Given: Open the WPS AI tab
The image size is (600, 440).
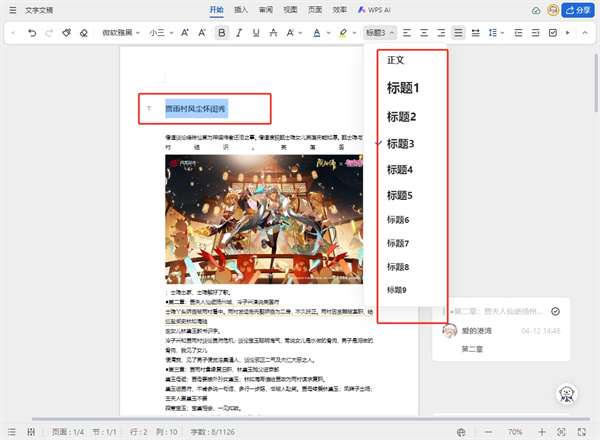Looking at the screenshot, I should [x=374, y=10].
